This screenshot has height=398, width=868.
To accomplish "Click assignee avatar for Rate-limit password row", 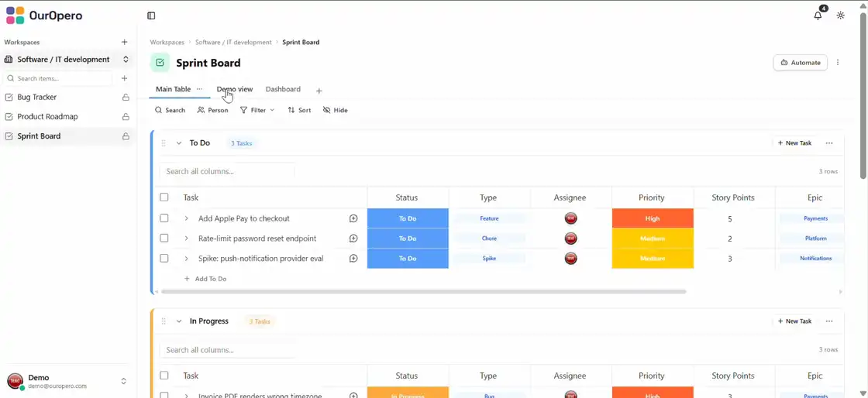I will click(570, 238).
